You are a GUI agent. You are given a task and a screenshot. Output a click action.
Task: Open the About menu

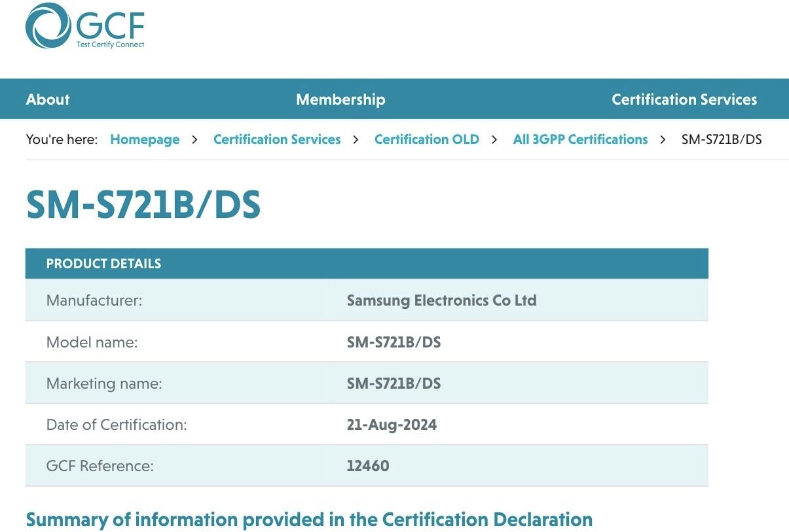[48, 99]
